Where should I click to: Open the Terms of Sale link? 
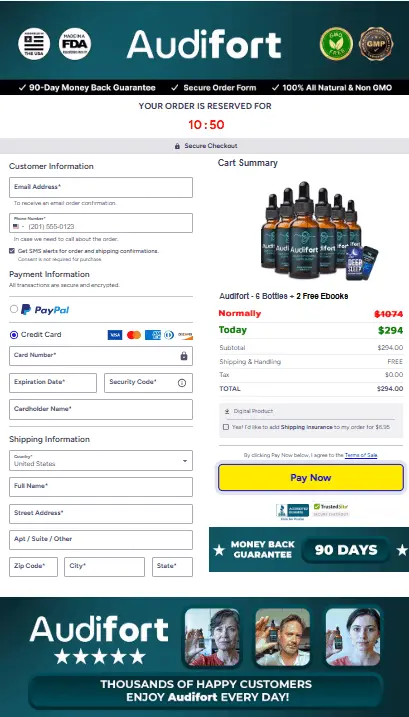[x=361, y=455]
